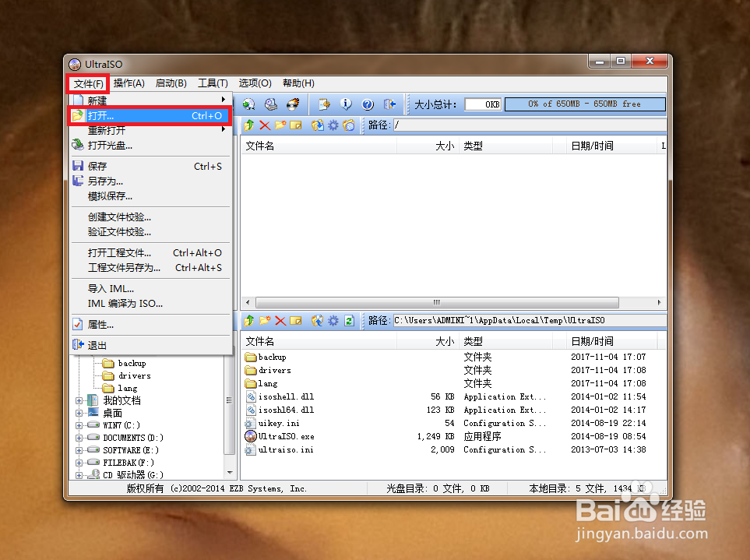Click the local path field C:\Users\ADMINI~1
This screenshot has height=560, width=750.
529,320
